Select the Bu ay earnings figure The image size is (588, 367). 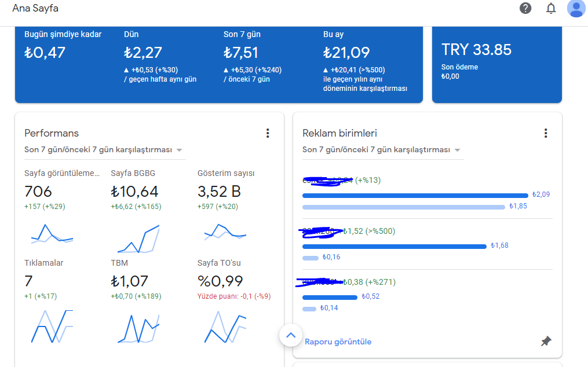tap(346, 53)
